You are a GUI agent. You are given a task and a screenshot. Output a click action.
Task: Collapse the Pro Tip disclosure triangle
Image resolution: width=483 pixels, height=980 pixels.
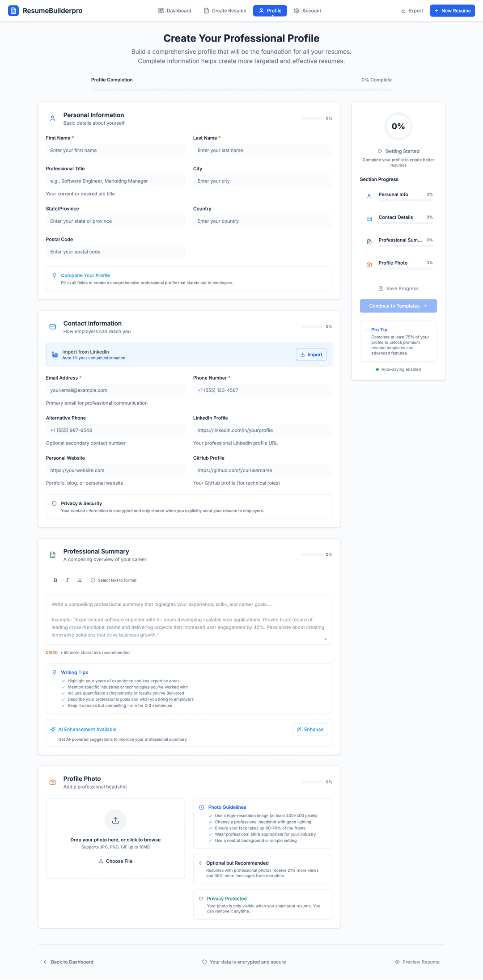[x=367, y=329]
